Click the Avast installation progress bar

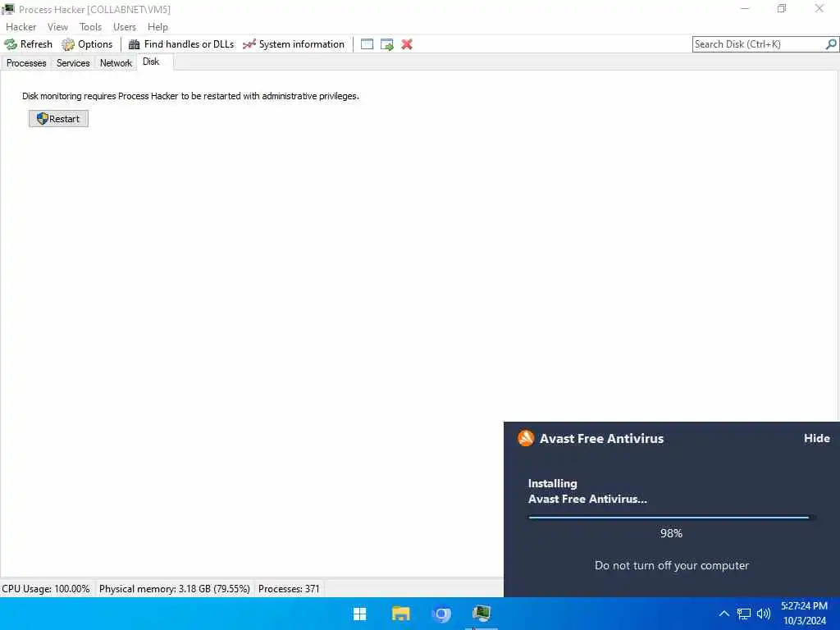672,518
